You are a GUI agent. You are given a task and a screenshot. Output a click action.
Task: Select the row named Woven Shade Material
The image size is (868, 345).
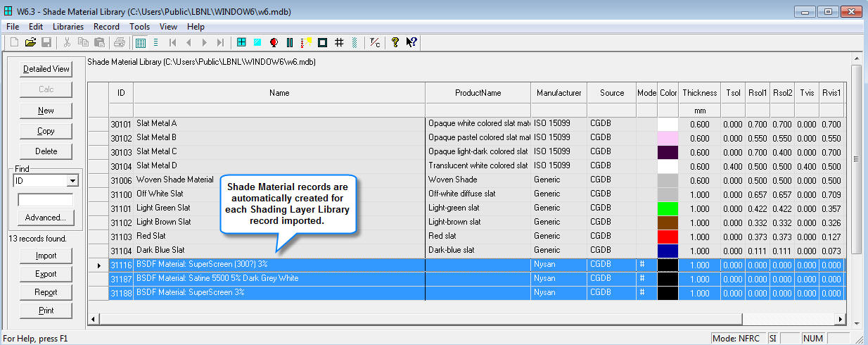click(x=466, y=180)
